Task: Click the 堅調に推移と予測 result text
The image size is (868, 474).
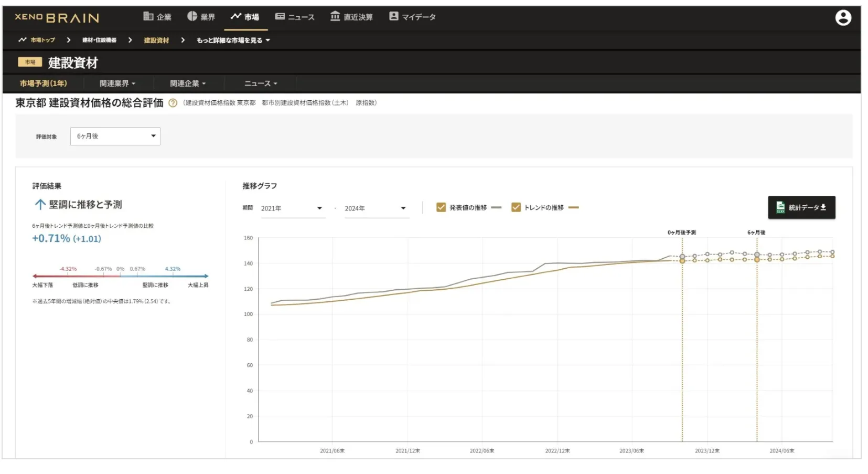Action: pyautogui.click(x=85, y=205)
